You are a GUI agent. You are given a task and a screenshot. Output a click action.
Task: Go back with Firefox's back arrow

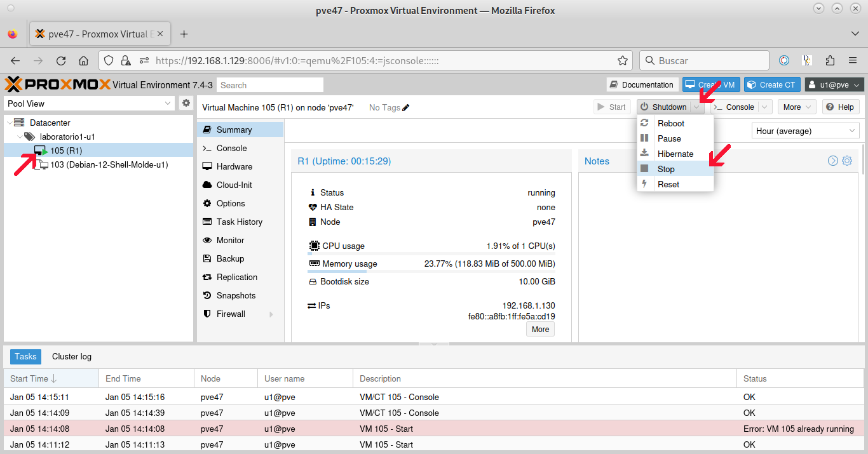coord(15,61)
